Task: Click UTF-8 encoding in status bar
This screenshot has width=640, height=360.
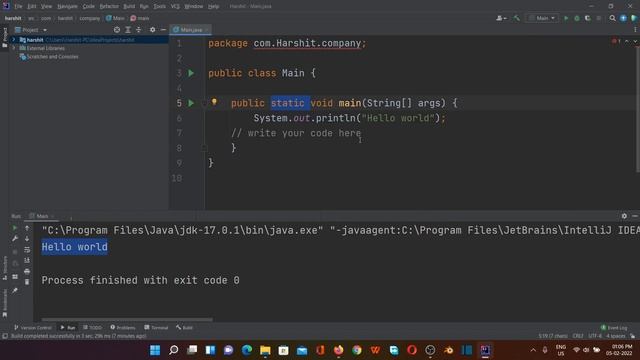Action: pyautogui.click(x=595, y=336)
